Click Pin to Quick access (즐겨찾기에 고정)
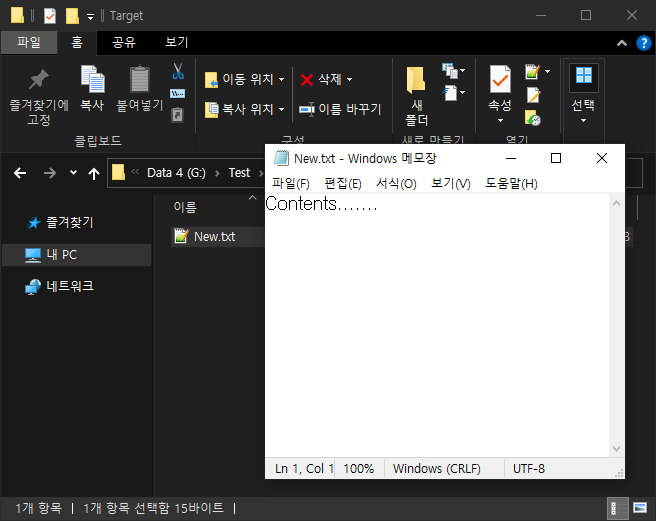The width and height of the screenshot is (656, 521). (x=39, y=96)
